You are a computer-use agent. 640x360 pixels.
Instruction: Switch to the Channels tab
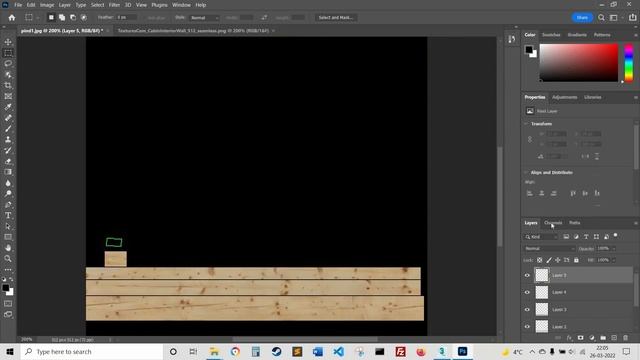[x=553, y=223]
